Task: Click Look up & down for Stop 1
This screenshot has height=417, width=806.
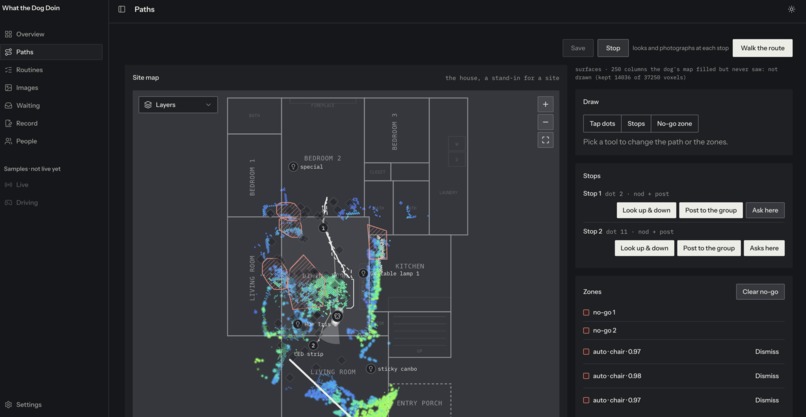Action: point(646,210)
